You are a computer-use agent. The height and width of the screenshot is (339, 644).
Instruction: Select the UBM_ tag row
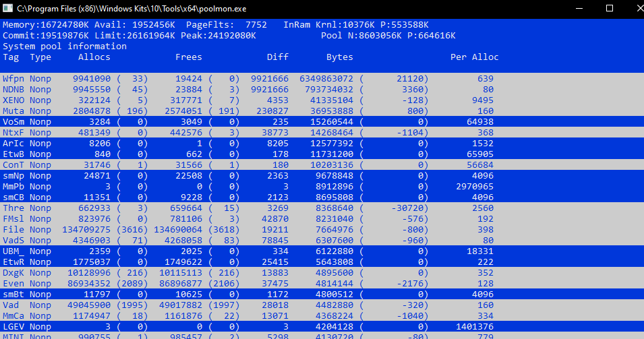(x=322, y=251)
